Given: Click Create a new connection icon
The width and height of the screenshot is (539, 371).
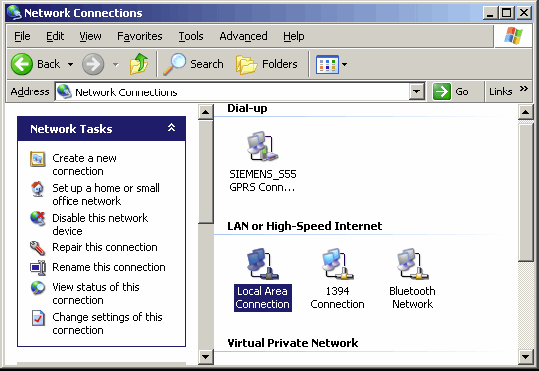Looking at the screenshot, I should point(37,159).
